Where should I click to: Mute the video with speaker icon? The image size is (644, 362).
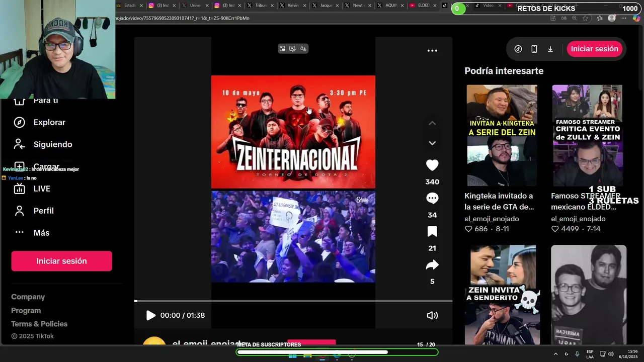(432, 315)
